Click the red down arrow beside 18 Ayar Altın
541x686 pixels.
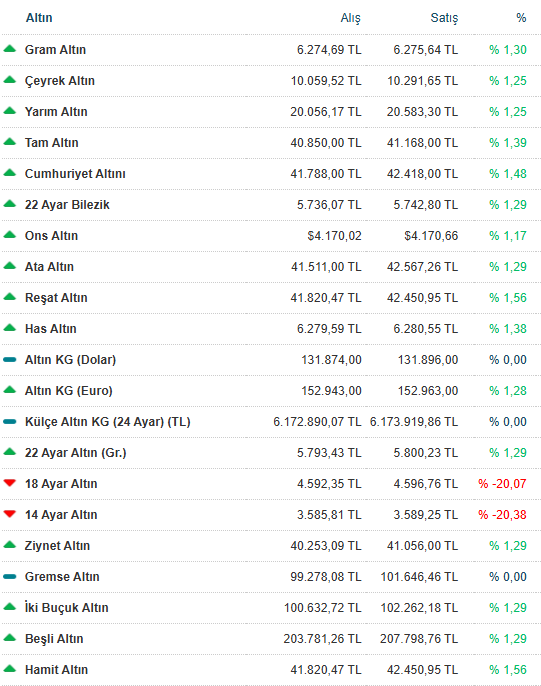coord(9,483)
